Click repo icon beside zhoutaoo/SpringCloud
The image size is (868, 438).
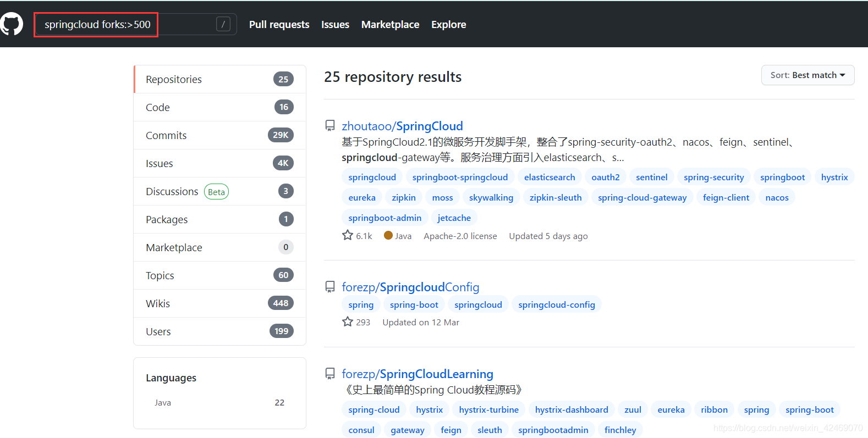click(330, 126)
